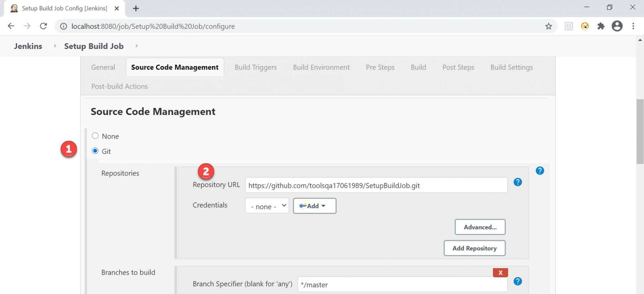The height and width of the screenshot is (294, 644).
Task: Click the Advanced... button
Action: pyautogui.click(x=480, y=227)
